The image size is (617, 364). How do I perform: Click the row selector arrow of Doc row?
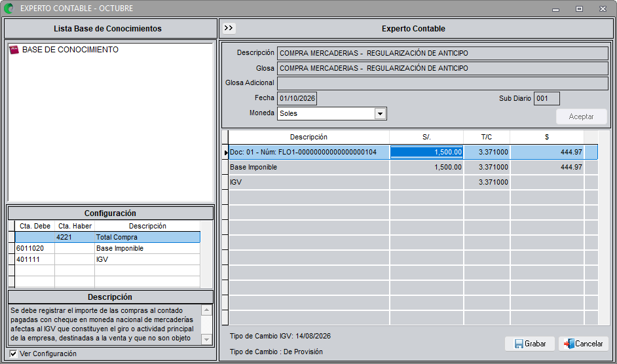tap(225, 153)
